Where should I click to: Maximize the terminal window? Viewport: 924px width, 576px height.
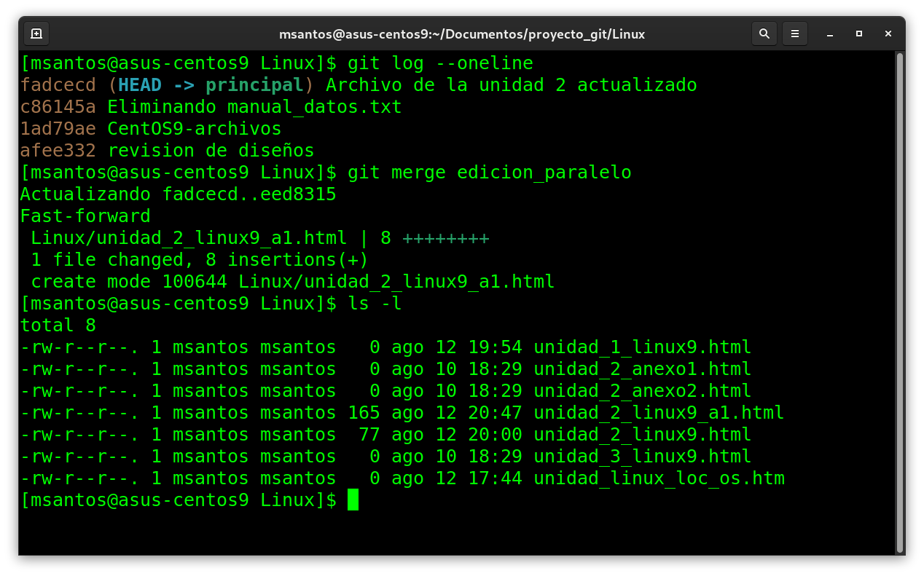click(x=859, y=33)
